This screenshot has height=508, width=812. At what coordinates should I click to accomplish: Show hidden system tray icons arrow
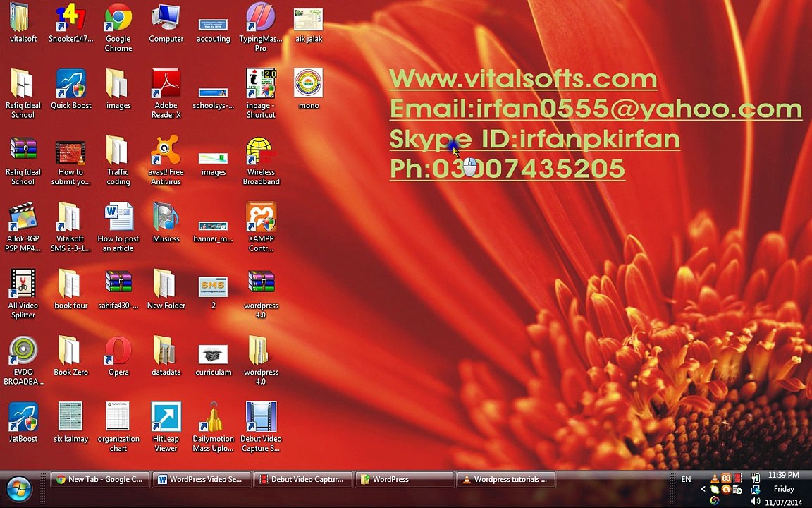pos(703,489)
